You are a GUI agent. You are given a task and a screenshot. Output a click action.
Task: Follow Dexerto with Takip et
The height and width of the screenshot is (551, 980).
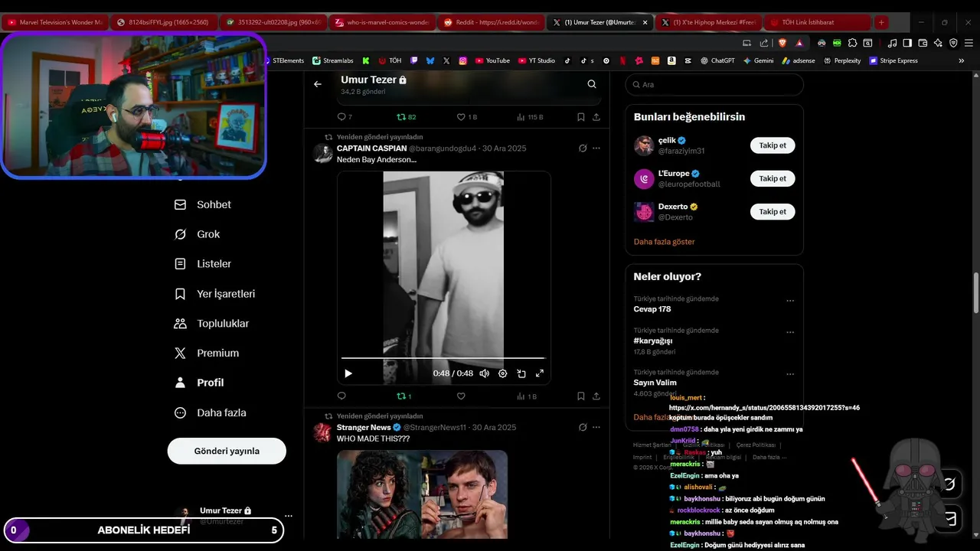[773, 211]
